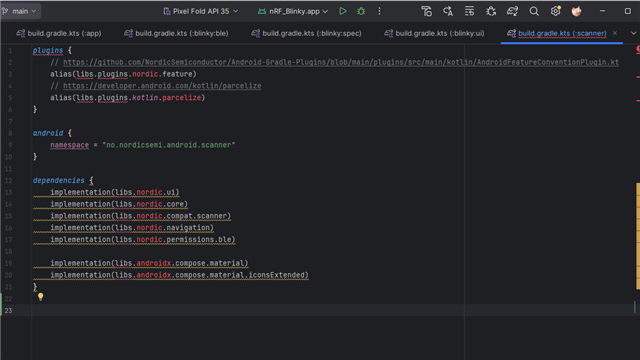Maximize the Android Studio window
Image resolution: width=640 pixels, height=360 pixels.
(x=628, y=11)
